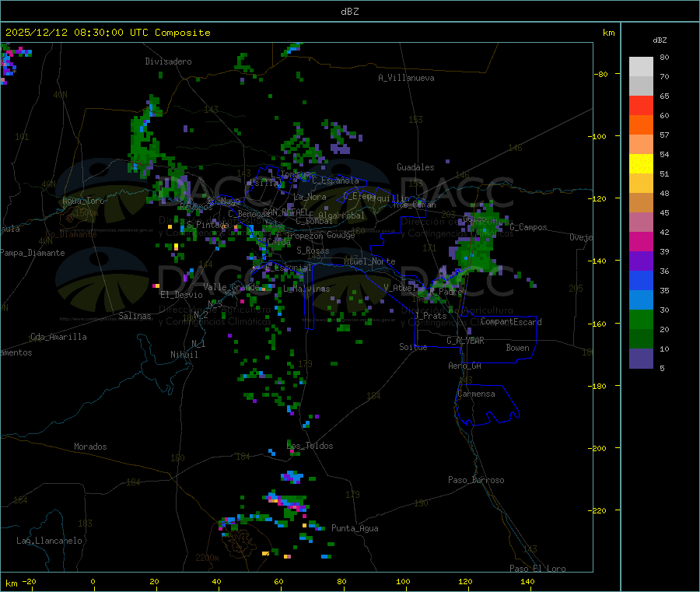Image resolution: width=700 pixels, height=592 pixels.
Task: Click the Valle_Grande label
Action: [231, 287]
